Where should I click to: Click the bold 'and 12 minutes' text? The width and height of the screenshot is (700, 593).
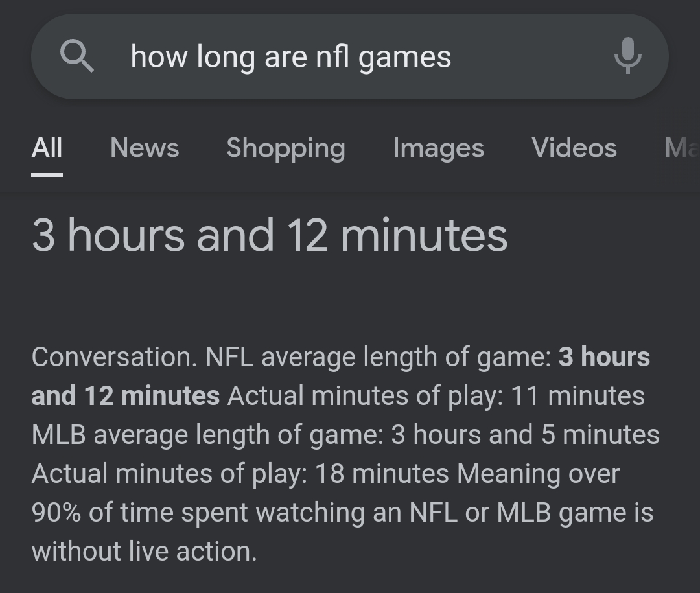click(x=126, y=395)
